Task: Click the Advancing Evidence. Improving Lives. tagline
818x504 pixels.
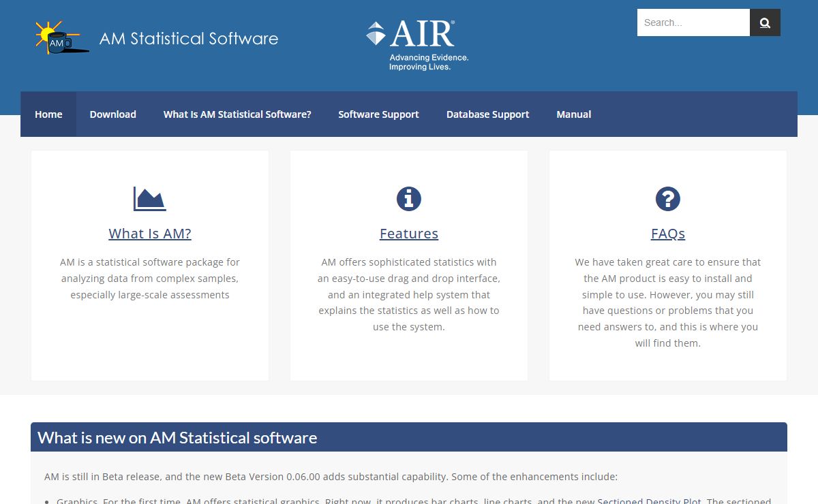Action: [x=429, y=63]
